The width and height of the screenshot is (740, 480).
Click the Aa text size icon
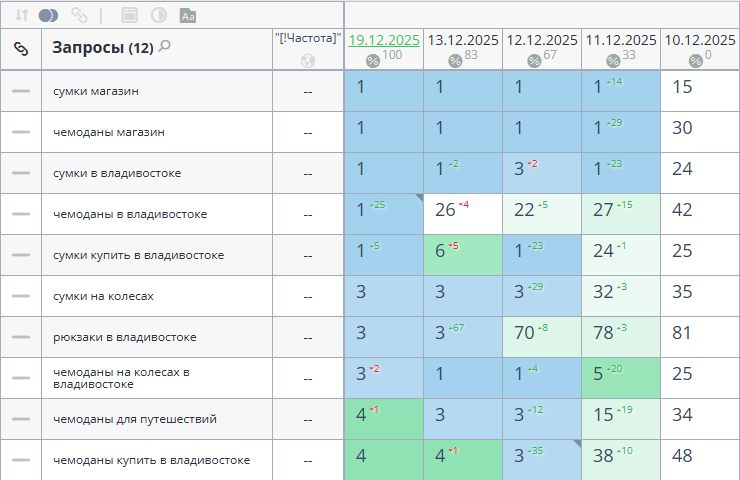[x=188, y=15]
